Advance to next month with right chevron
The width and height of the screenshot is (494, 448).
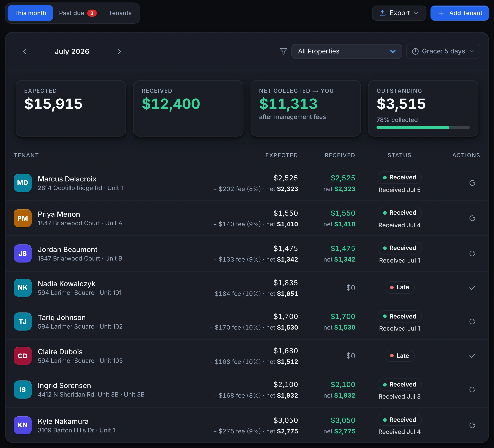pos(119,52)
